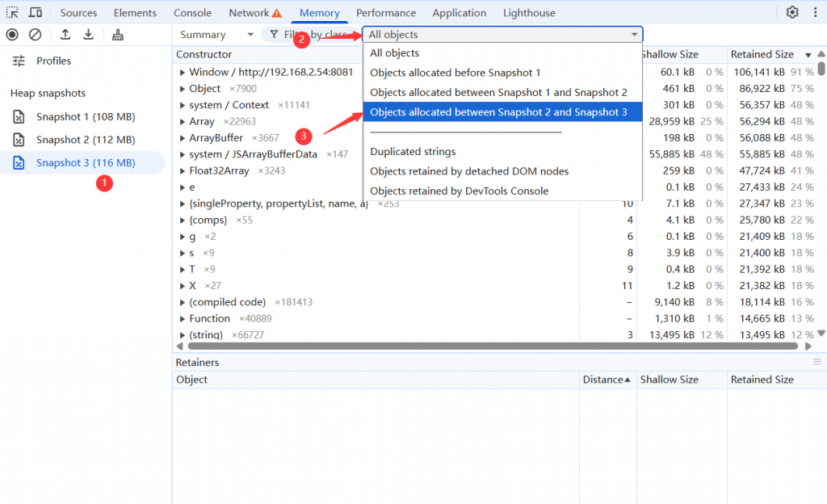Open the Summary view dropdown

[216, 35]
